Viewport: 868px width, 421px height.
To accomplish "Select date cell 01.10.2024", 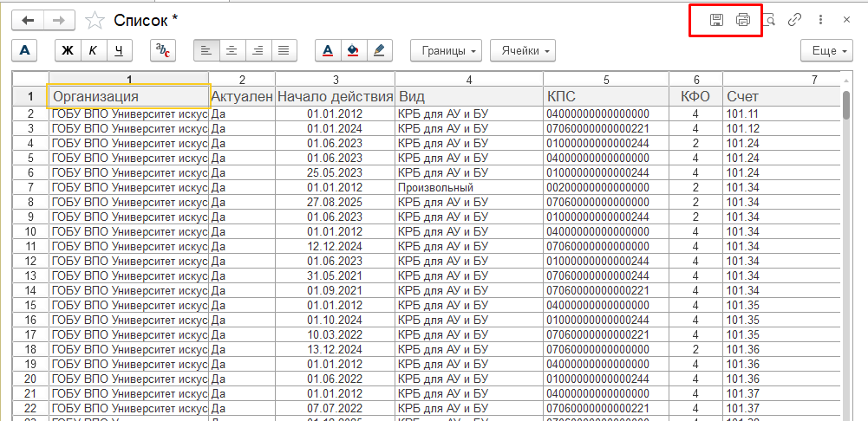I will tap(335, 320).
